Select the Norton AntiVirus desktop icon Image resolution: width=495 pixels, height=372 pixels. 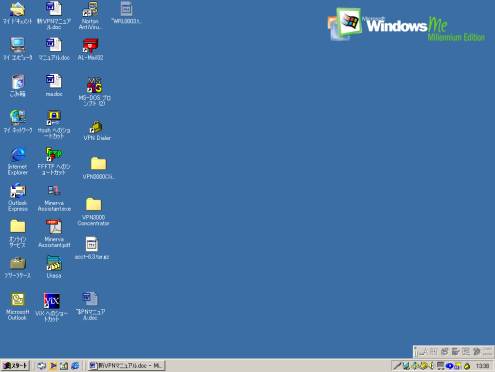click(x=90, y=15)
